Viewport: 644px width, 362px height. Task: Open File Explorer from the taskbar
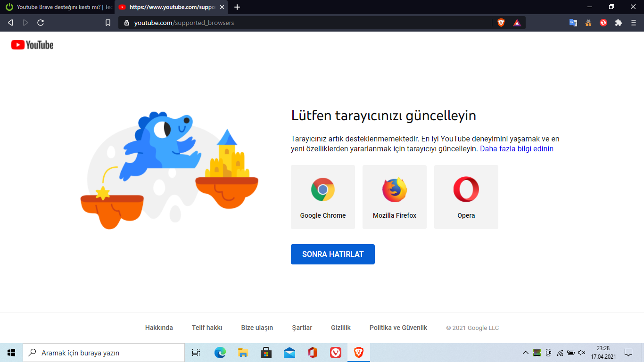click(243, 353)
